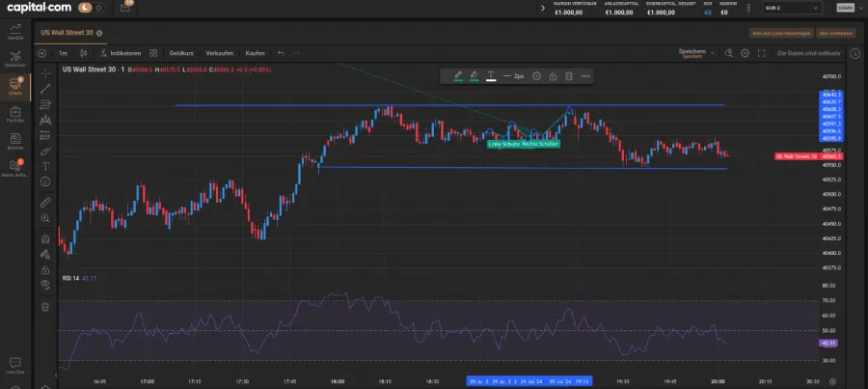Open the Entdecken section in sidebar

pyautogui.click(x=14, y=59)
